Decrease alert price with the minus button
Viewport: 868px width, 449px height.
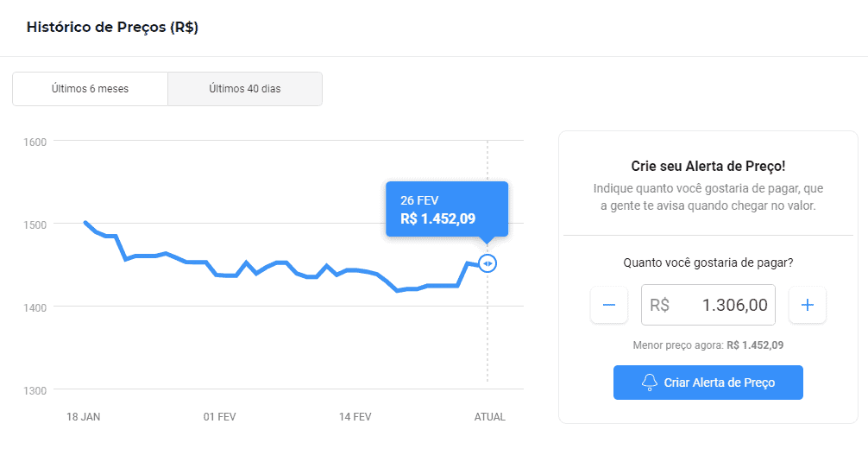(x=609, y=305)
